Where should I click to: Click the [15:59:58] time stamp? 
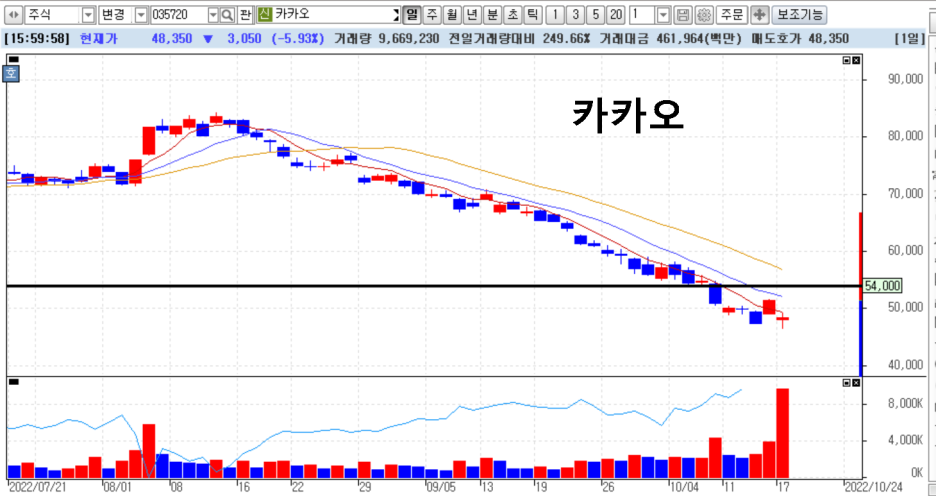coord(37,39)
